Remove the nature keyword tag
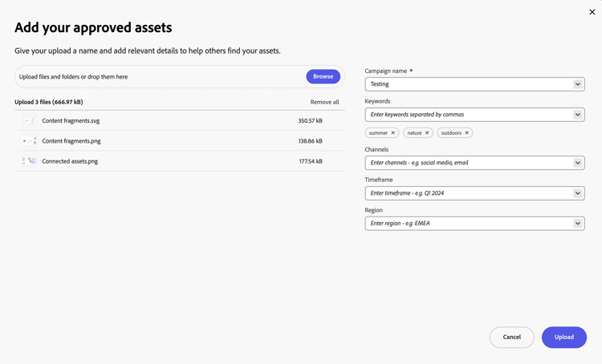The width and height of the screenshot is (602, 364). [x=427, y=133]
